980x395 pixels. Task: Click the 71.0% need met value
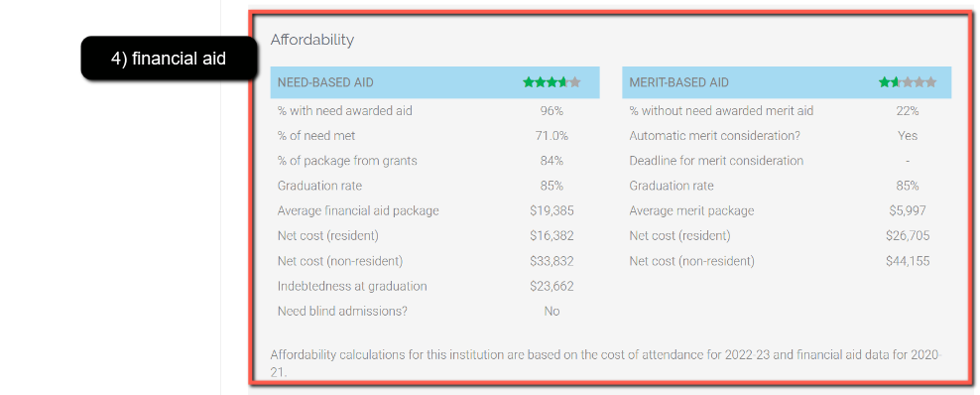(551, 136)
